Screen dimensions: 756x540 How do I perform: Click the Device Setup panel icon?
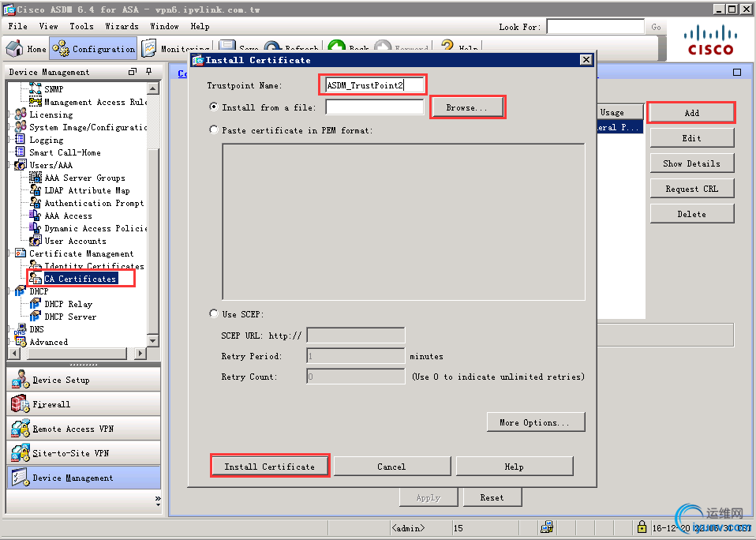[x=21, y=380]
